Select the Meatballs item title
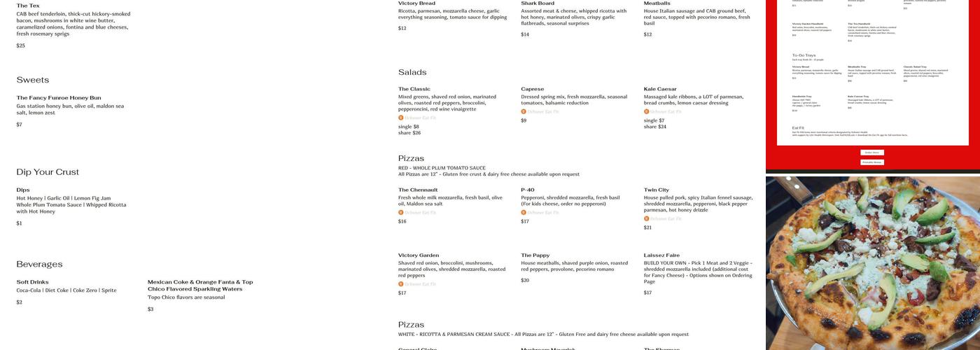This screenshot has width=980, height=350. pyautogui.click(x=657, y=3)
